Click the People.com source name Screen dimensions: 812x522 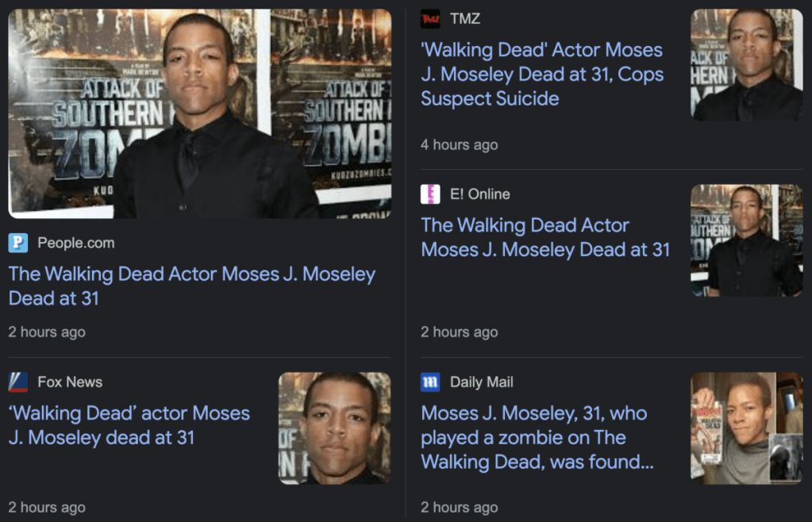coord(76,243)
